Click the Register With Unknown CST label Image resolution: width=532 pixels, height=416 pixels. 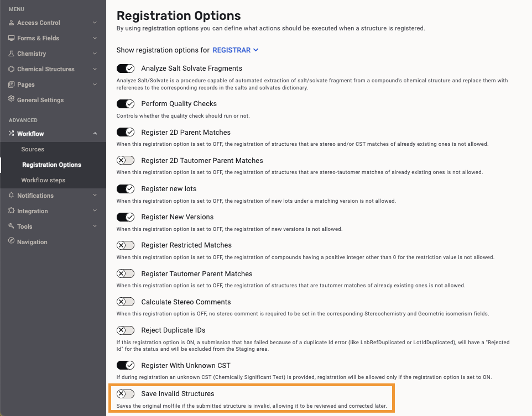click(186, 366)
